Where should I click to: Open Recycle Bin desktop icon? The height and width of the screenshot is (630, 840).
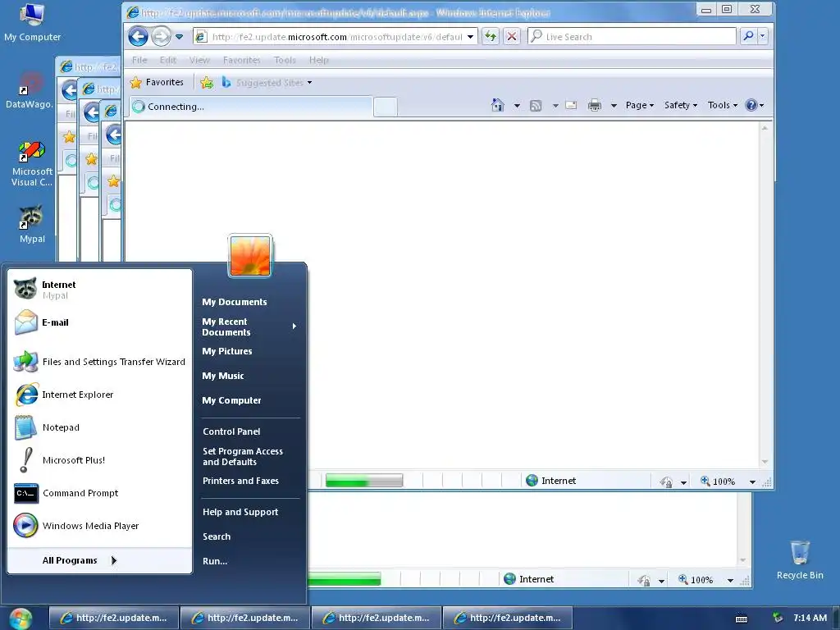tap(800, 559)
